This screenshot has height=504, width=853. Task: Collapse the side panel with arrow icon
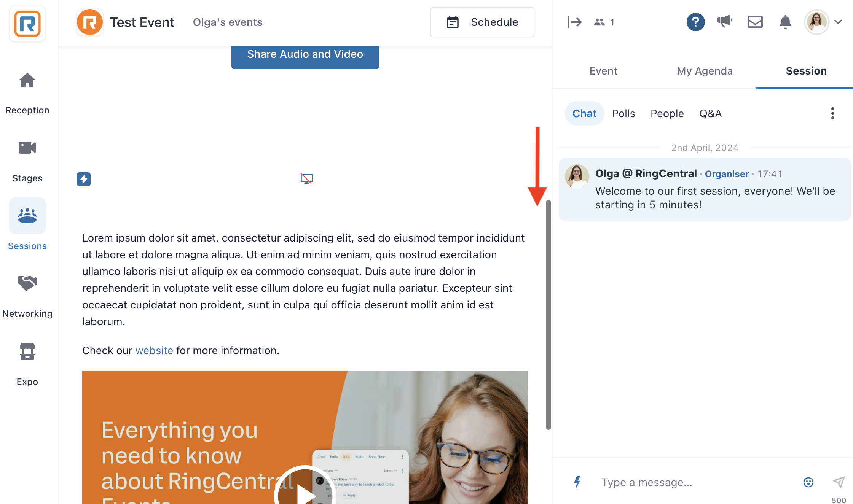click(574, 22)
